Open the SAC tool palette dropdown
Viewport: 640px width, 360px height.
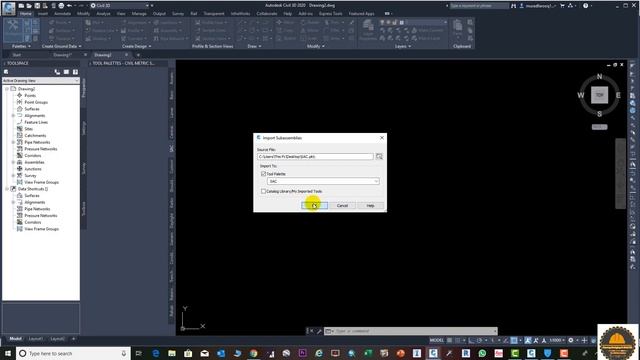pyautogui.click(x=323, y=181)
